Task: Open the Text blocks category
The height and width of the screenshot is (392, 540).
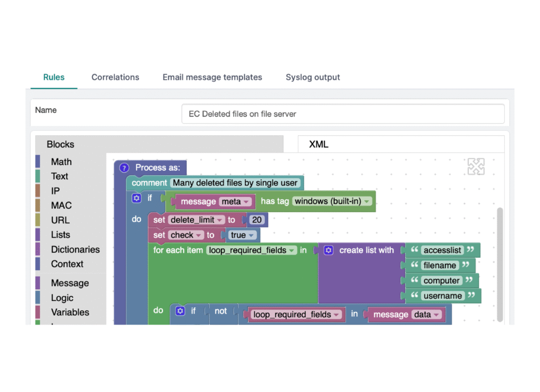Action: pyautogui.click(x=59, y=176)
